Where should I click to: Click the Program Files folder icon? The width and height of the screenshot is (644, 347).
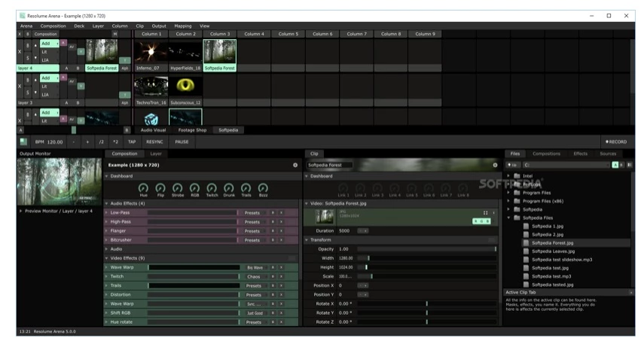[x=517, y=193]
